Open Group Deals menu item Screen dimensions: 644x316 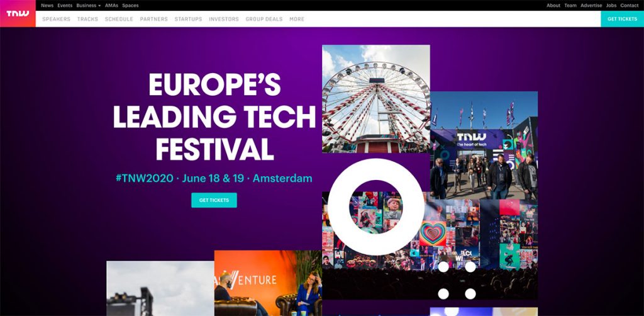pyautogui.click(x=264, y=19)
